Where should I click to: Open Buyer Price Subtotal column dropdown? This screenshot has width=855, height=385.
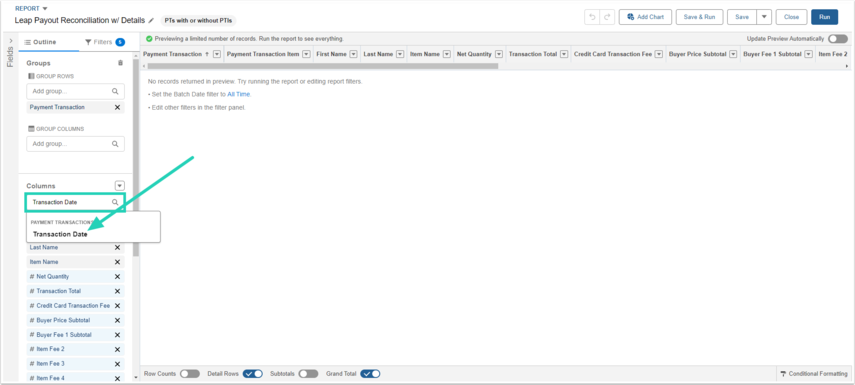tap(733, 55)
